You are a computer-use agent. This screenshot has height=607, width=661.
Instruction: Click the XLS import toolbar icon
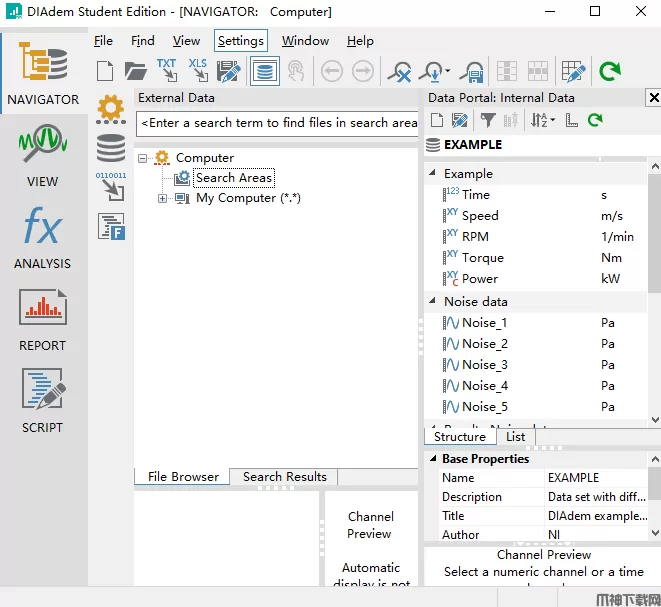tap(197, 70)
